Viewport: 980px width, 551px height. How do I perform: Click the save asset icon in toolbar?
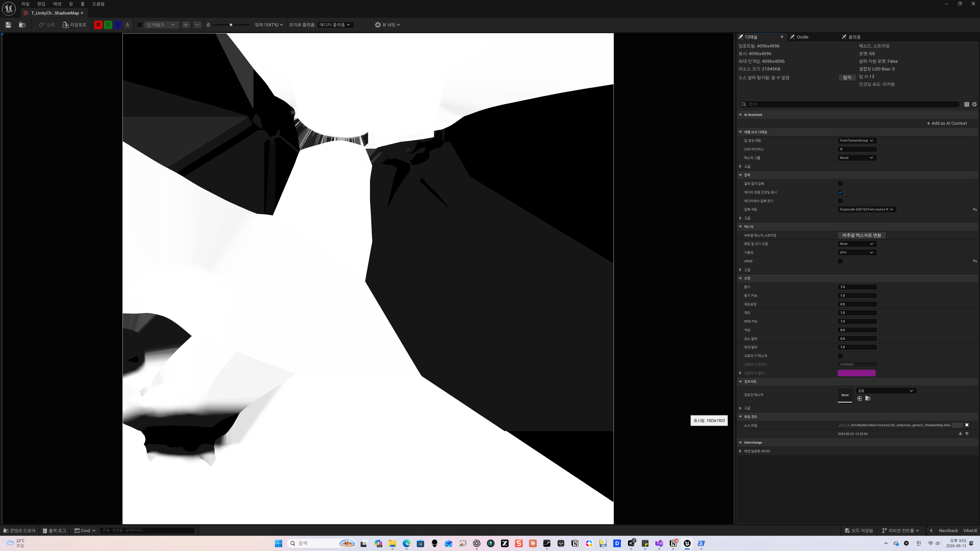click(x=8, y=25)
